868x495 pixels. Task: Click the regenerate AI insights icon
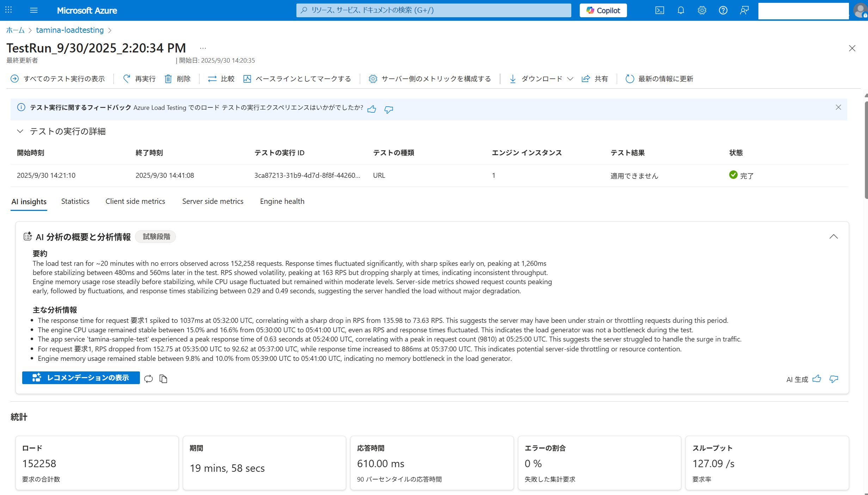coord(148,379)
